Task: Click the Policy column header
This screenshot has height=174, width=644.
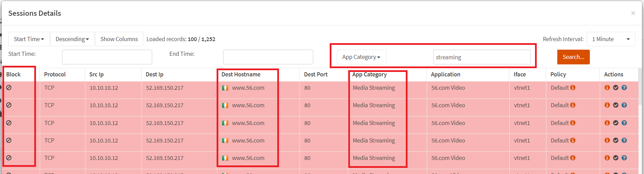Action: click(558, 74)
